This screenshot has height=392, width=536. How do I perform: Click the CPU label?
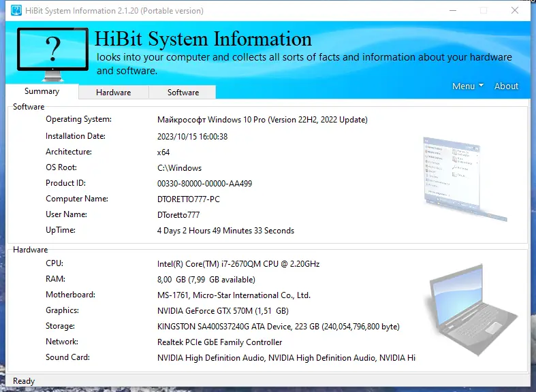click(x=54, y=263)
